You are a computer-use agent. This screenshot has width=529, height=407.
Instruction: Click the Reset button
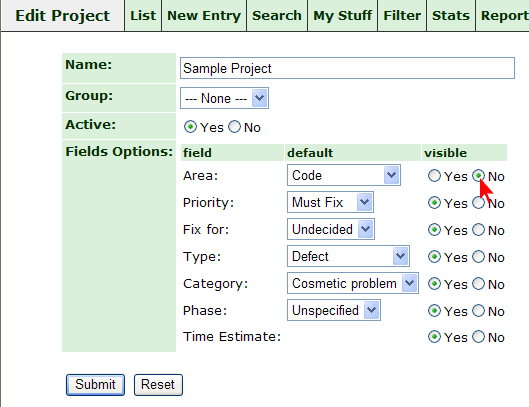158,385
